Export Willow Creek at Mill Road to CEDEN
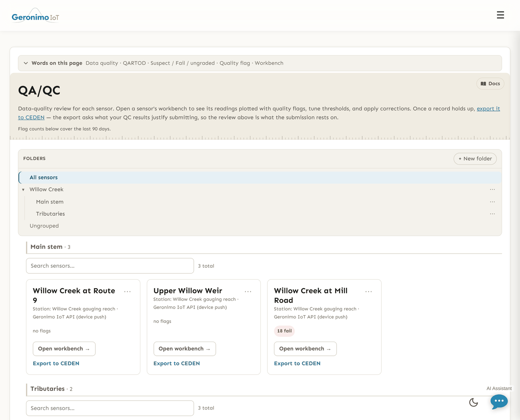520x420 pixels. click(297, 364)
